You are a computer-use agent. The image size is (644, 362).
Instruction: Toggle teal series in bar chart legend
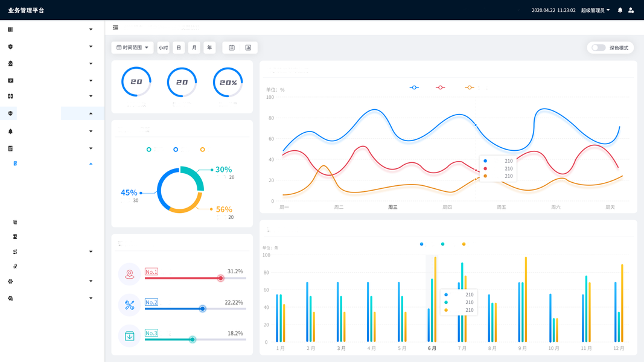pyautogui.click(x=442, y=244)
